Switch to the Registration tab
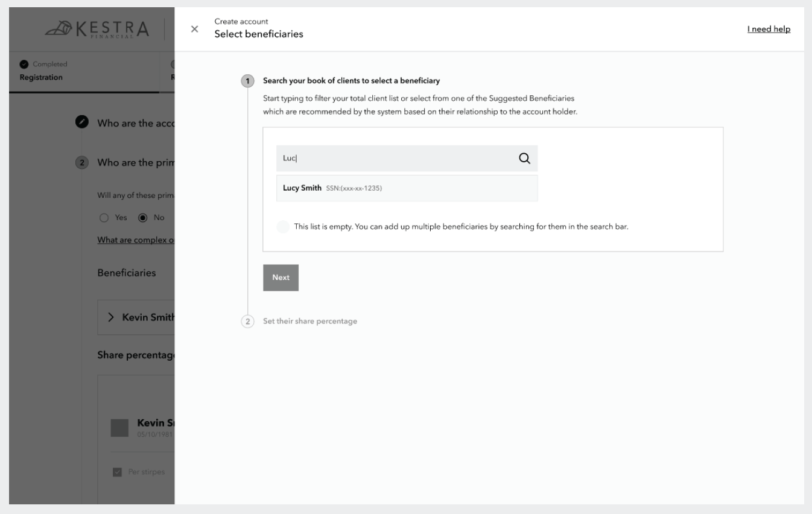 point(40,77)
